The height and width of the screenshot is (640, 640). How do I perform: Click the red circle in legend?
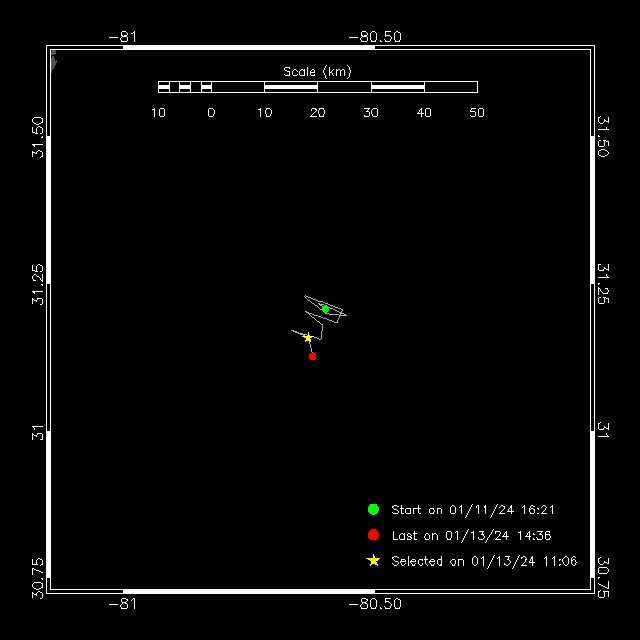tap(373, 535)
